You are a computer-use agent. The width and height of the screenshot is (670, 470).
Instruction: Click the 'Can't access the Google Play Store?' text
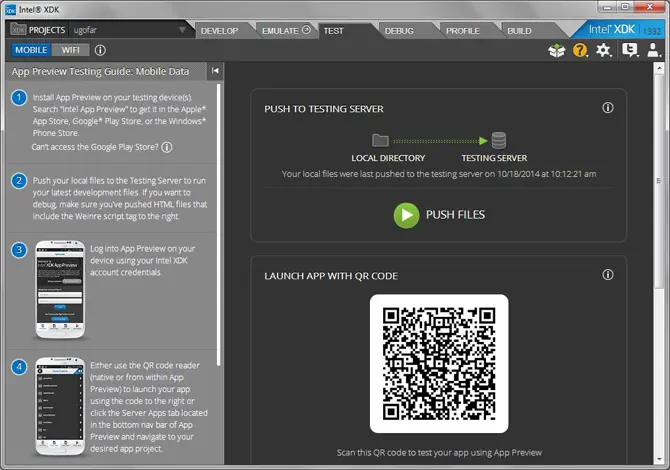tap(95, 147)
